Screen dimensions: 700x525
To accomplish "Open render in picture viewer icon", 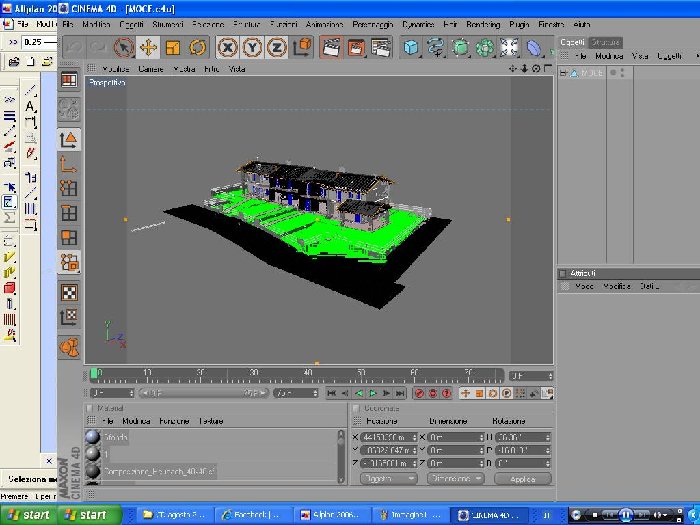I will (x=356, y=47).
